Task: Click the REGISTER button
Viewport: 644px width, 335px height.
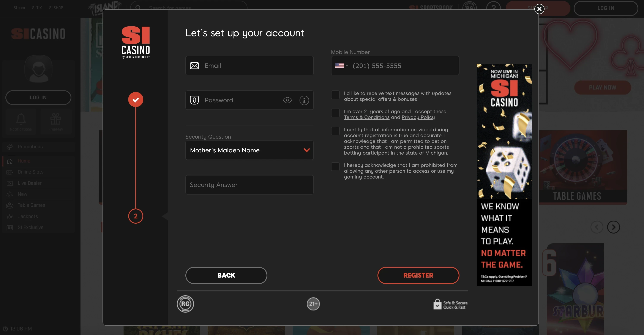Action: (x=418, y=275)
